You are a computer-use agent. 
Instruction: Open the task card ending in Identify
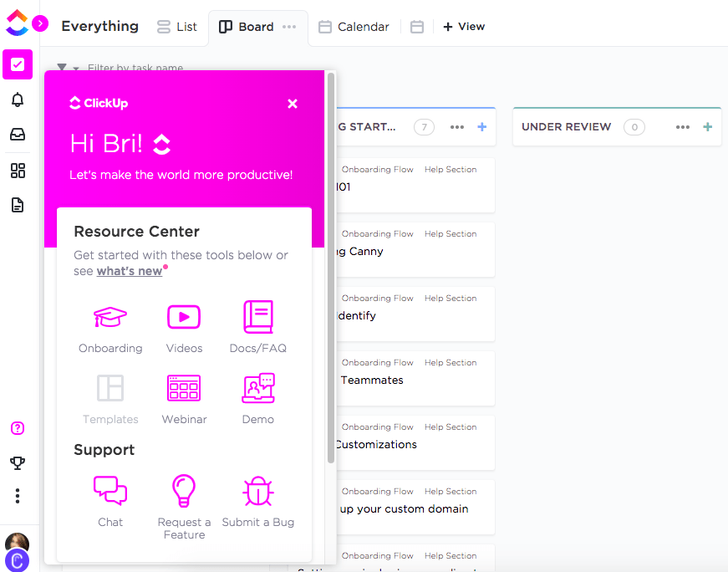tap(415, 314)
